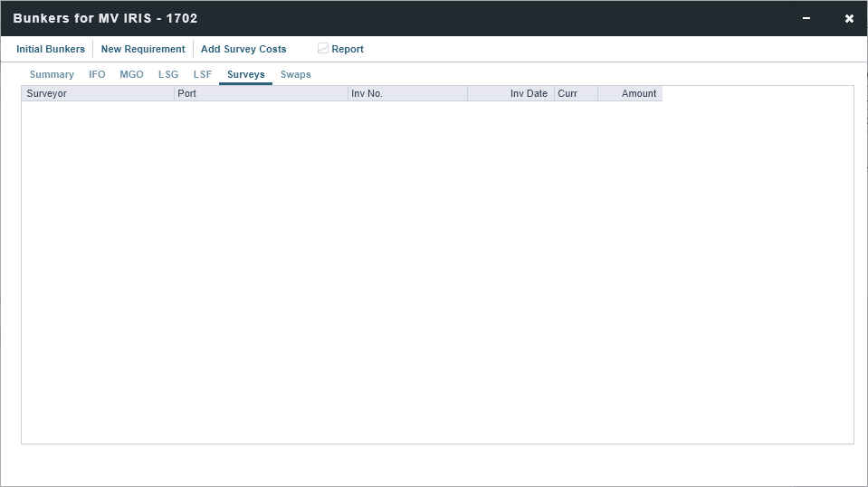This screenshot has height=487, width=868.
Task: Click the Report chart icon
Action: [x=323, y=49]
